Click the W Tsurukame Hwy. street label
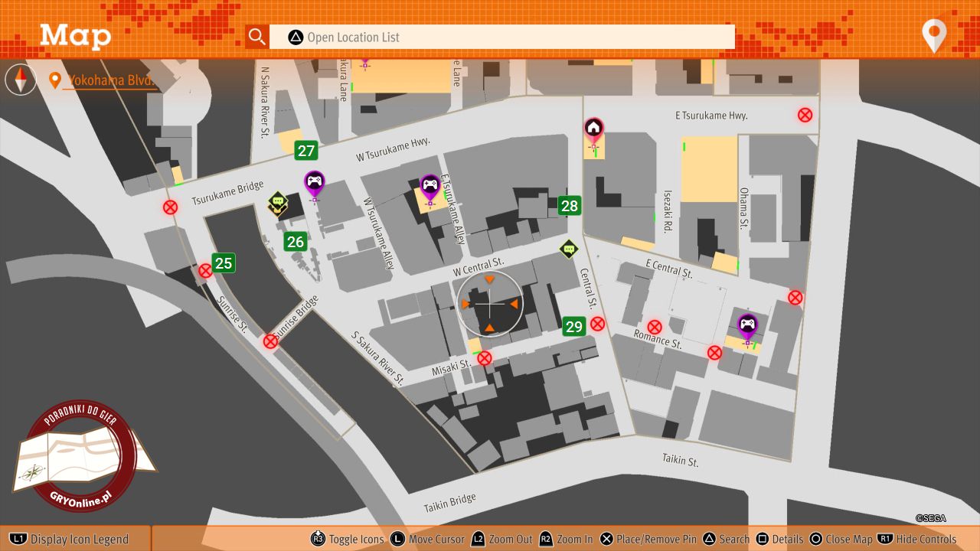Image resolution: width=980 pixels, height=551 pixels. coord(394,149)
